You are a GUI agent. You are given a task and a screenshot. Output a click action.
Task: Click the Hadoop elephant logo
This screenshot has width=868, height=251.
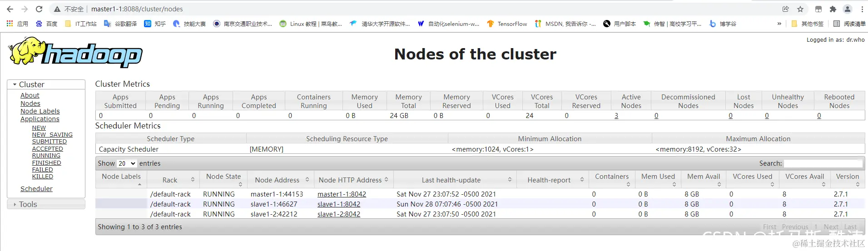click(x=75, y=53)
